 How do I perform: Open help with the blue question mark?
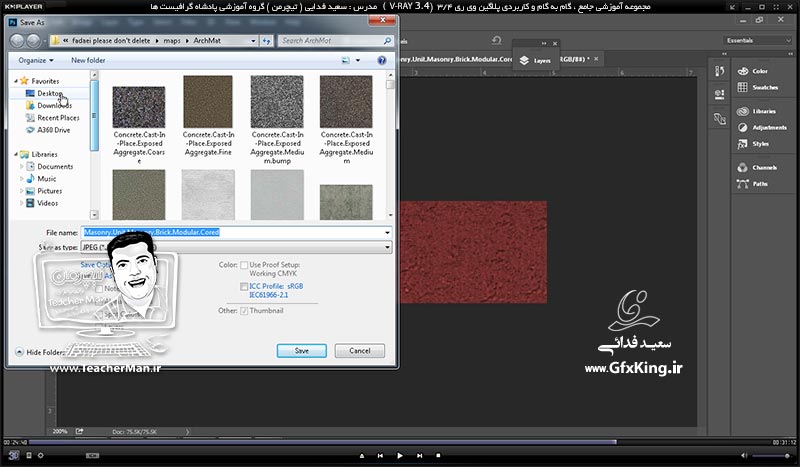coord(382,60)
